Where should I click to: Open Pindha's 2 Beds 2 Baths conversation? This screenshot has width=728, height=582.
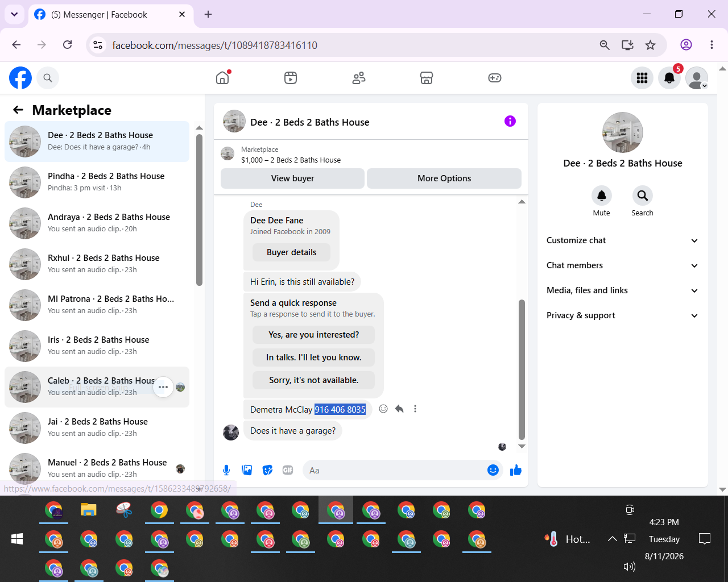tap(97, 182)
